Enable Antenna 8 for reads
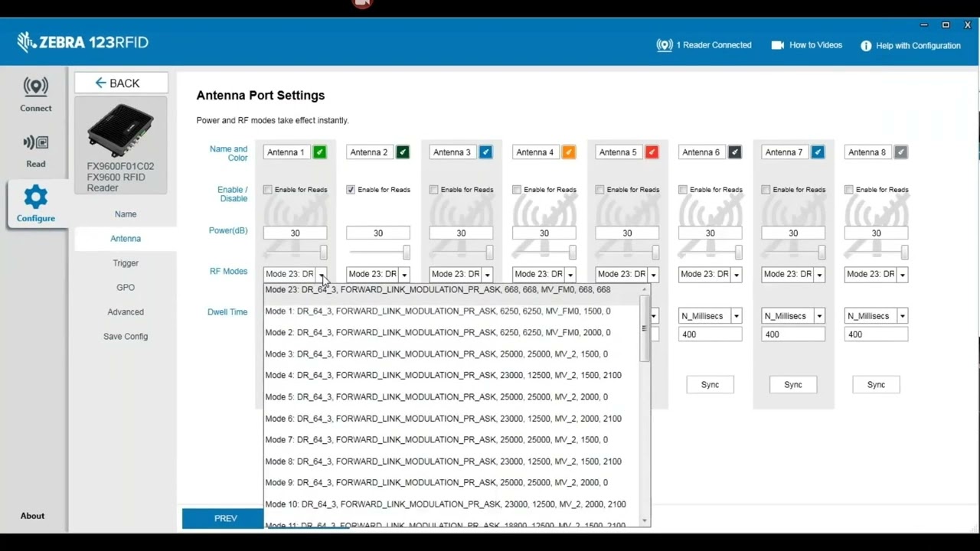Image resolution: width=980 pixels, height=551 pixels. [x=849, y=190]
